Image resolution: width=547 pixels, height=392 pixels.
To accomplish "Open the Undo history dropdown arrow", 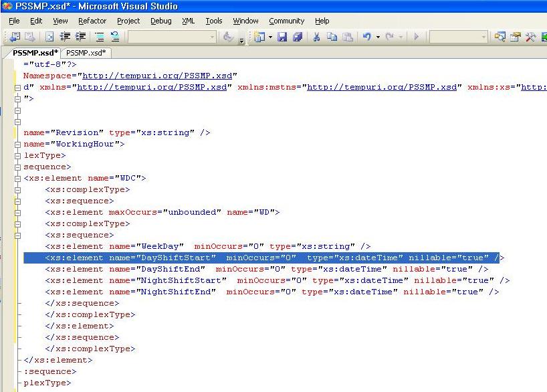I will click(x=378, y=37).
